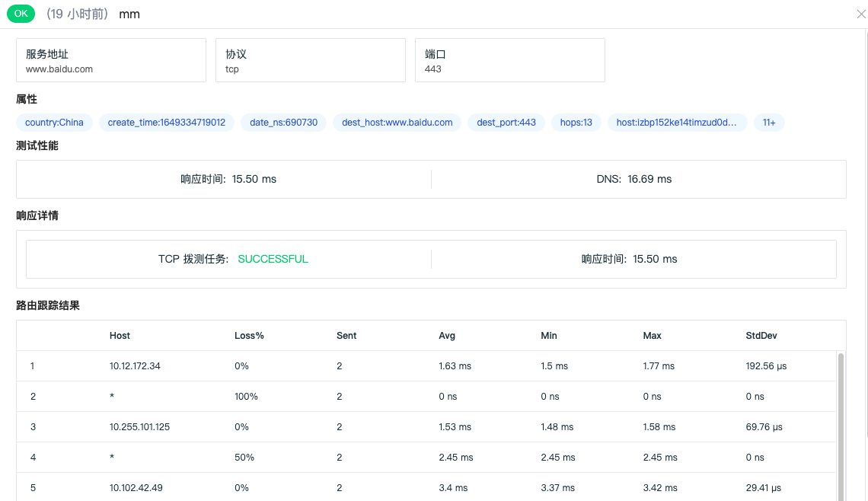Viewport: 868px width, 501px height.
Task: Click the Avg column header
Action: (x=447, y=336)
